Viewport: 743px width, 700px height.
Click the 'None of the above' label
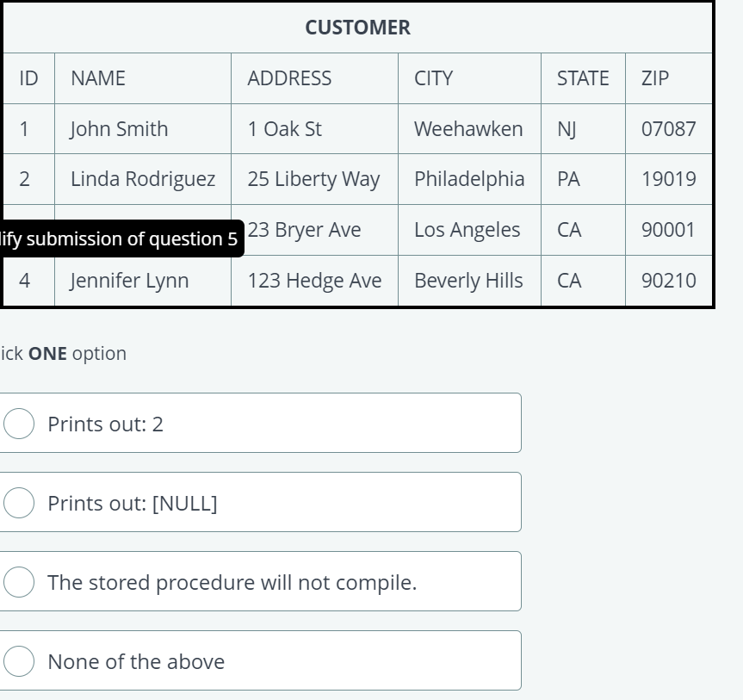[136, 661]
